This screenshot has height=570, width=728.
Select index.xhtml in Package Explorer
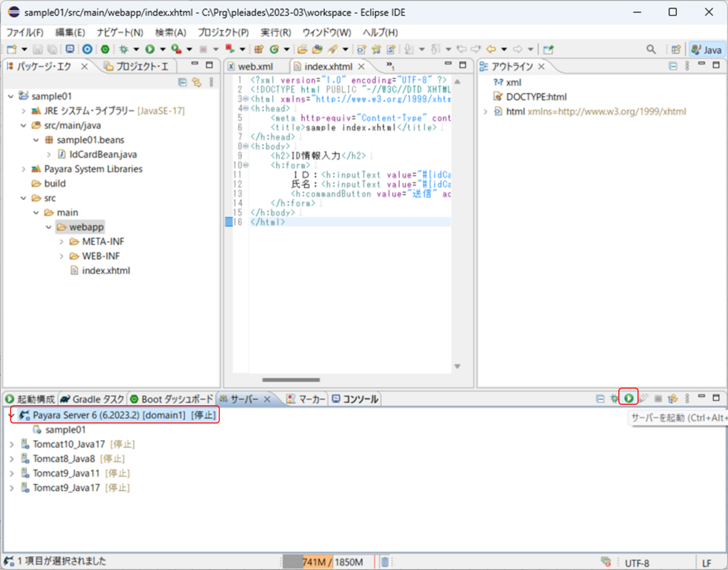coord(101,271)
